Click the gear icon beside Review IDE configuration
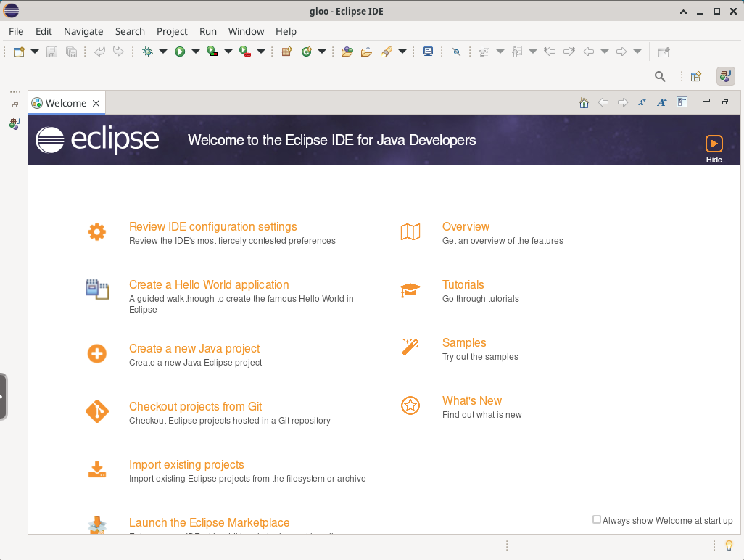This screenshot has height=560, width=744. click(96, 231)
